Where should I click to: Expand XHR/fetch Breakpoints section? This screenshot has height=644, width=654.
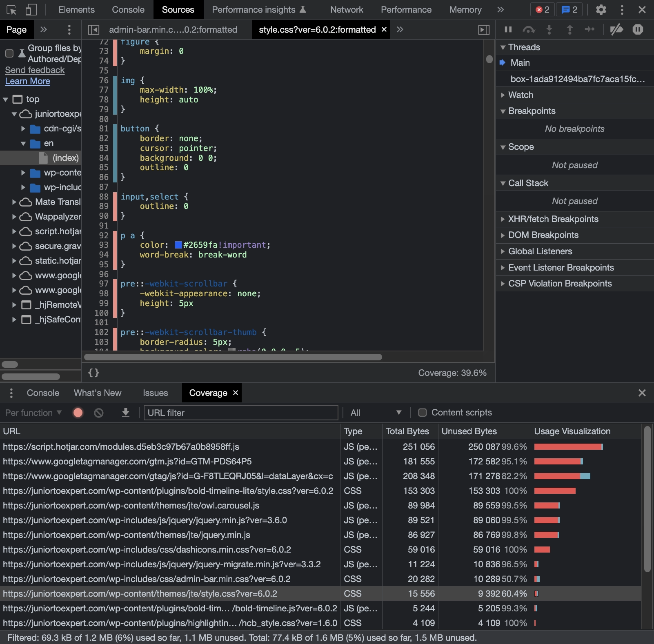click(574, 219)
